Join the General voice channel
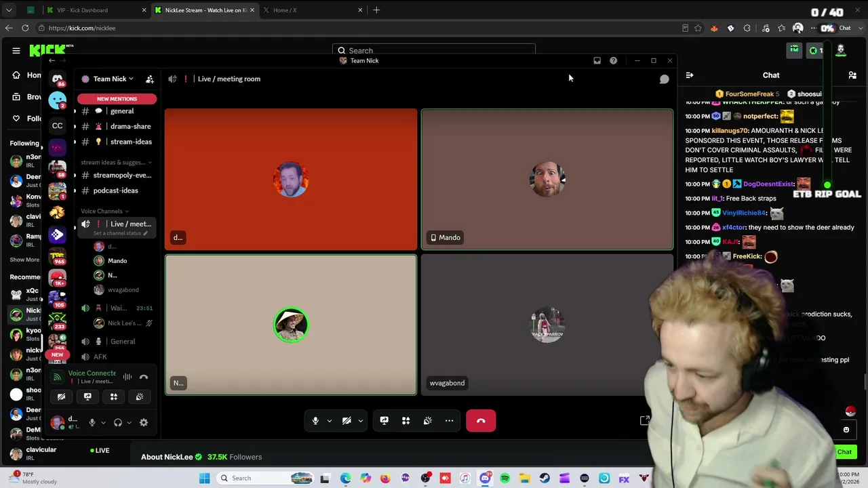The width and height of the screenshot is (868, 488). [117, 342]
